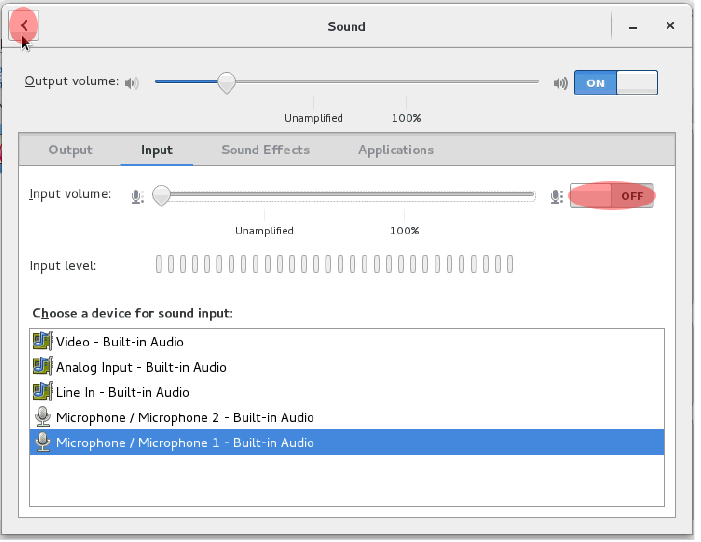
Task: Click the Unamplified mark under the input slider
Action: pyautogui.click(x=264, y=231)
